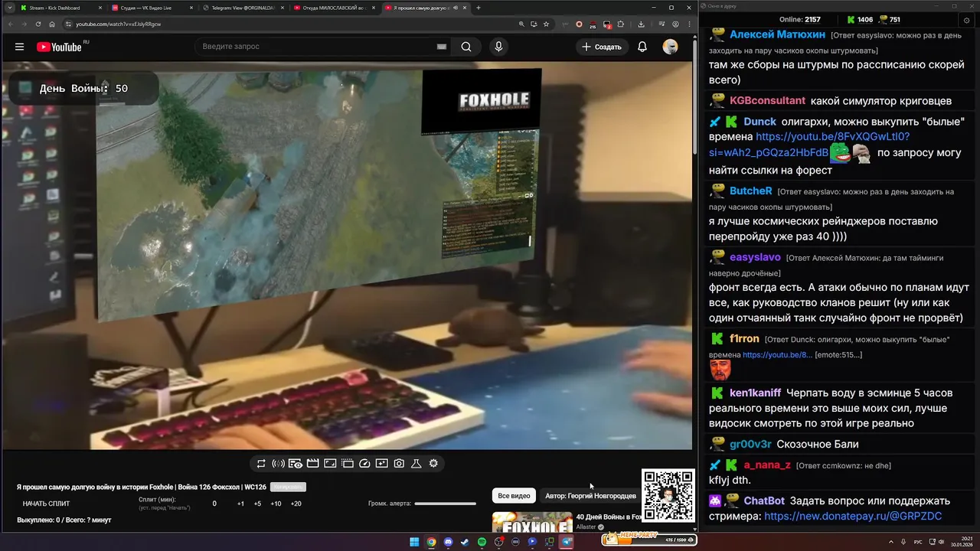980x551 pixels.
Task: Add +20 minutes to the split
Action: [x=296, y=504]
